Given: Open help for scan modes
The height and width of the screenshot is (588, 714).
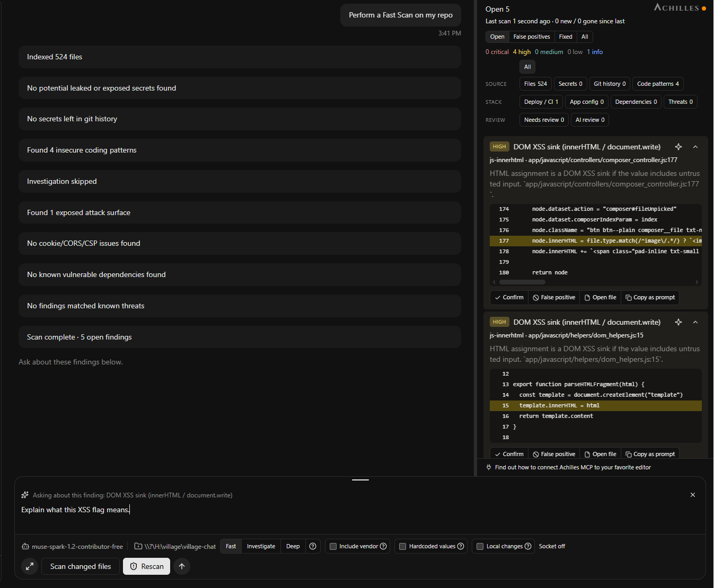Looking at the screenshot, I should (313, 546).
